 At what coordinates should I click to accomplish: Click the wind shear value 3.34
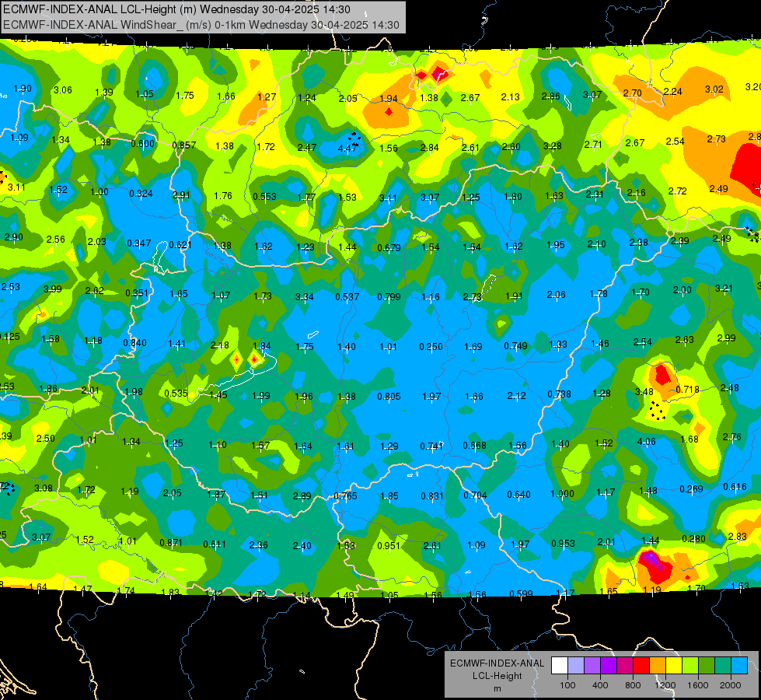304,296
